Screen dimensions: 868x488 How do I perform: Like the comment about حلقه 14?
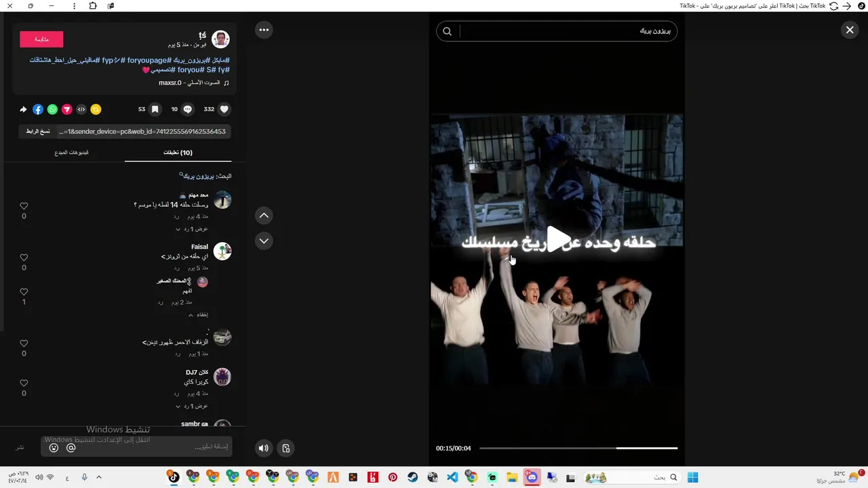[x=24, y=206]
